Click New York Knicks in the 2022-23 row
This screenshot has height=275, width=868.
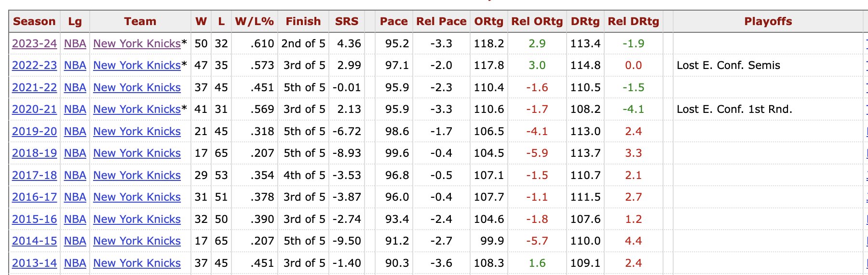(137, 66)
